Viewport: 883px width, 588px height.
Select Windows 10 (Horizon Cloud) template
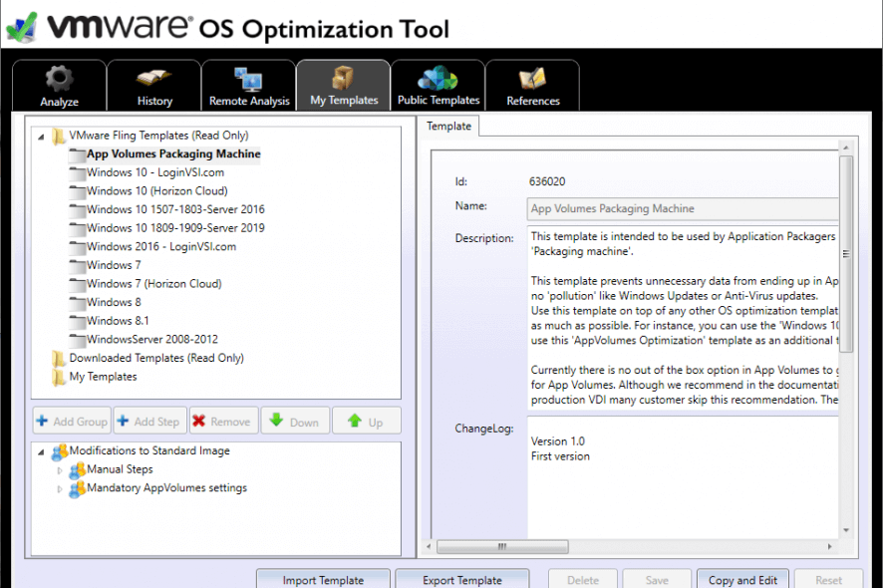[x=157, y=191]
